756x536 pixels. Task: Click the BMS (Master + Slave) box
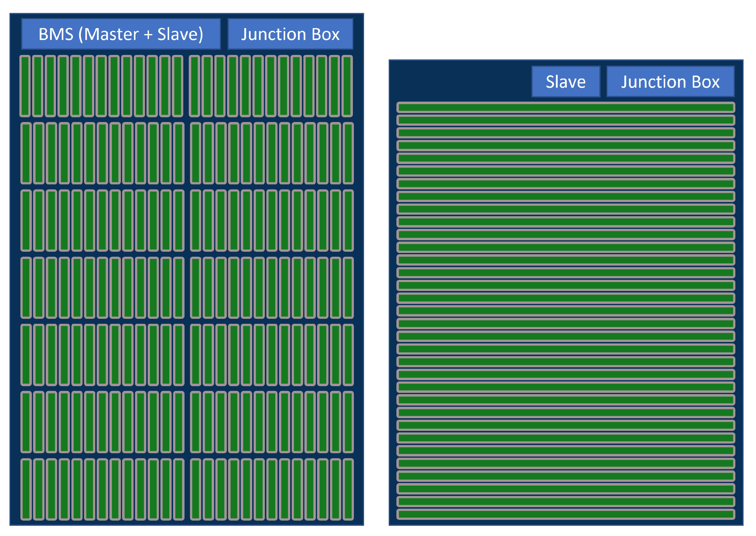point(121,34)
